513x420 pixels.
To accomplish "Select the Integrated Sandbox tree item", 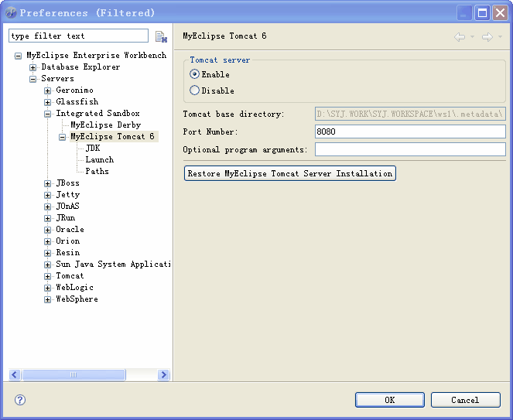I will point(97,114).
